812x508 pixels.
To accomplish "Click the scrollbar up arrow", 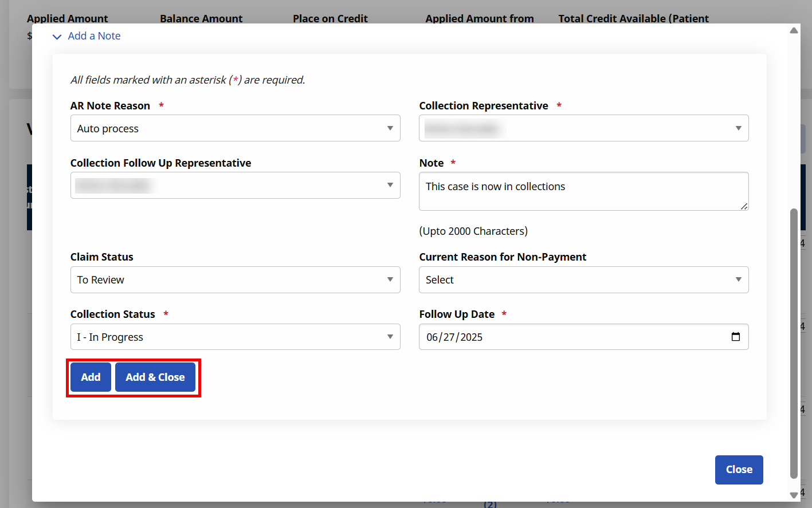I will point(794,30).
